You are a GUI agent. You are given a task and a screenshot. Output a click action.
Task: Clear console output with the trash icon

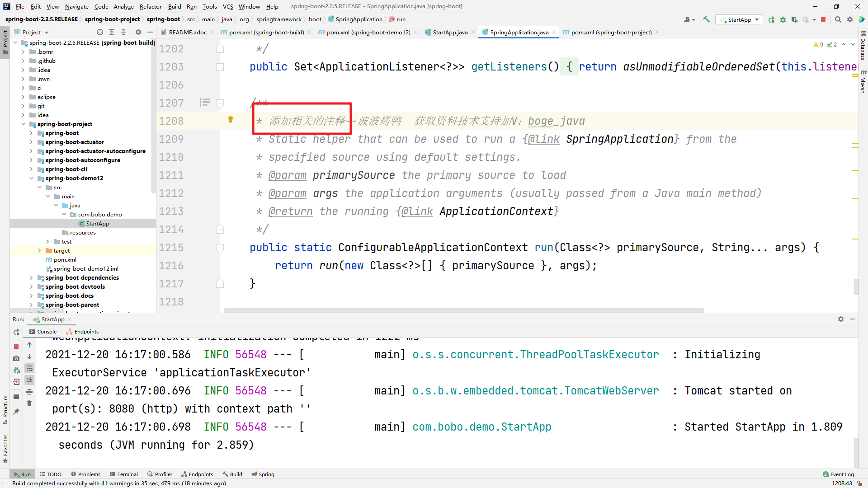tap(29, 404)
